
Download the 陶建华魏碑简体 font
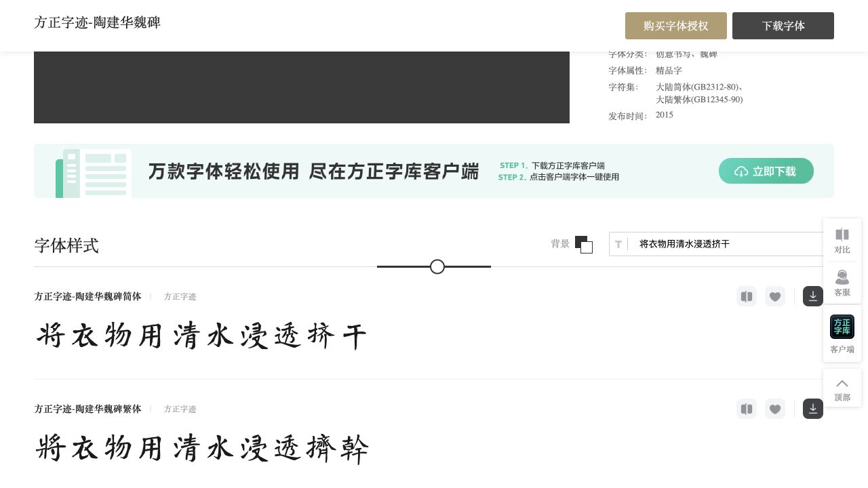813,296
